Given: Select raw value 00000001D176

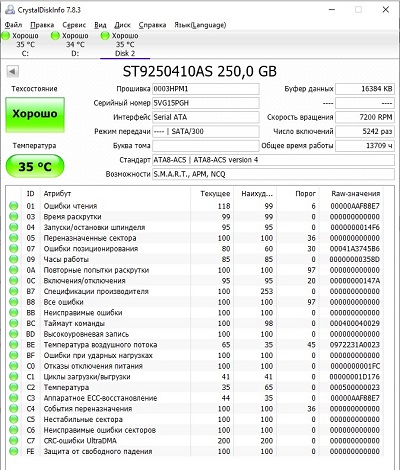Looking at the screenshot, I should (355, 377).
